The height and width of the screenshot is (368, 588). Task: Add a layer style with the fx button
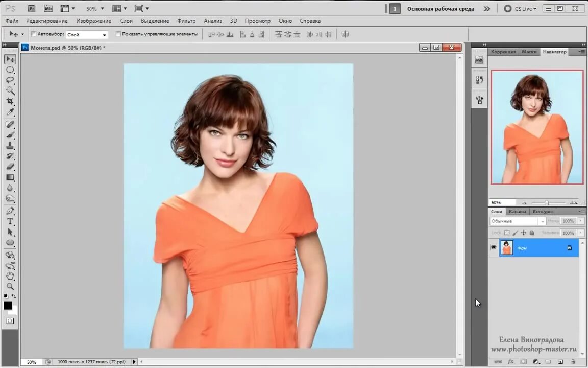point(510,362)
